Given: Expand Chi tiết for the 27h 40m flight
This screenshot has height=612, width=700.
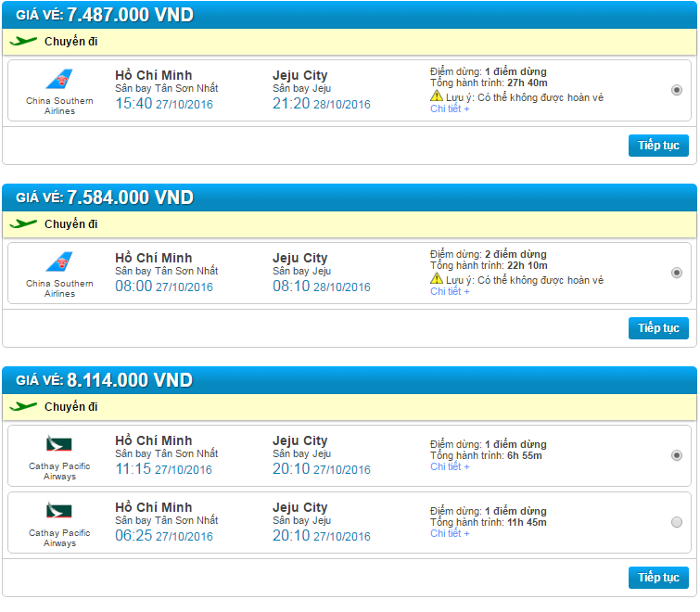Looking at the screenshot, I should pyautogui.click(x=450, y=108).
